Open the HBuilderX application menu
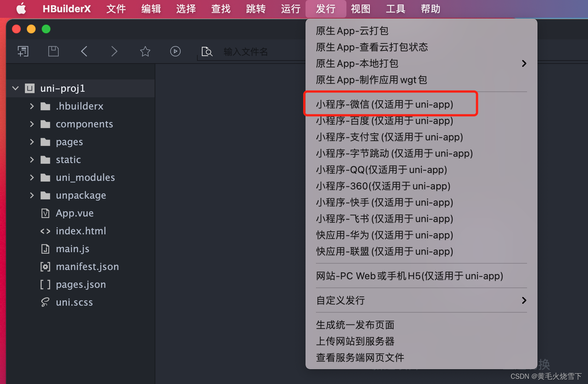This screenshot has height=384, width=588. pos(67,9)
